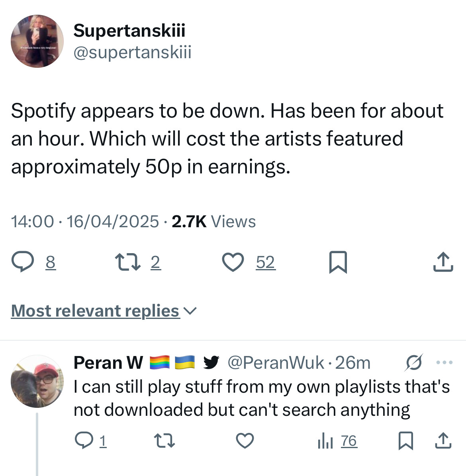Image resolution: width=466 pixels, height=476 pixels.
Task: Tap the repost icon on main tweet
Action: click(128, 262)
